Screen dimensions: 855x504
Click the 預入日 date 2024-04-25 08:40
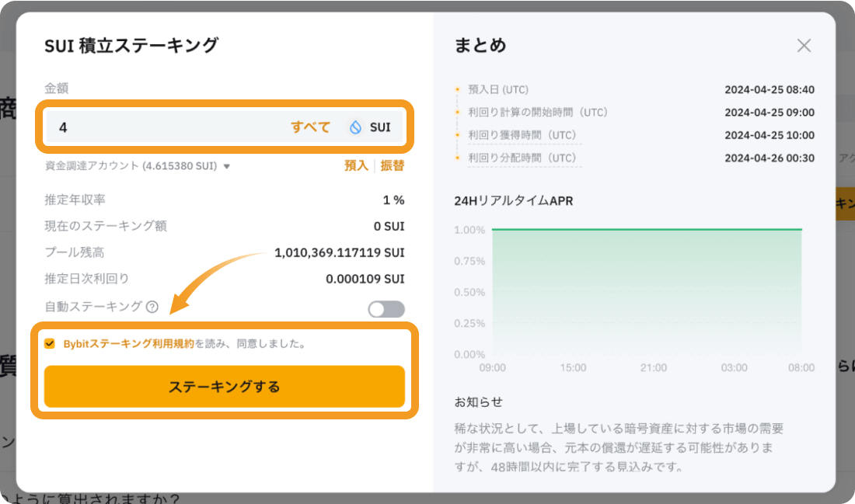tap(769, 89)
